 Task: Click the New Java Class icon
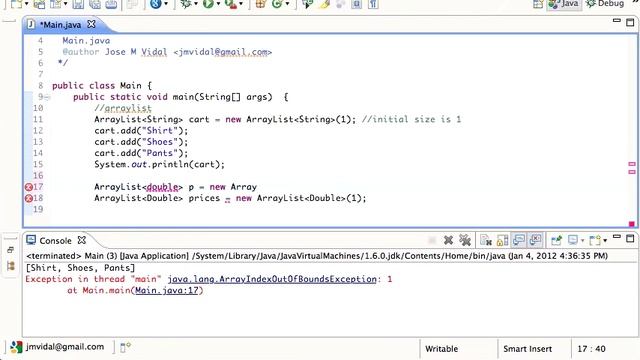click(277, 4)
